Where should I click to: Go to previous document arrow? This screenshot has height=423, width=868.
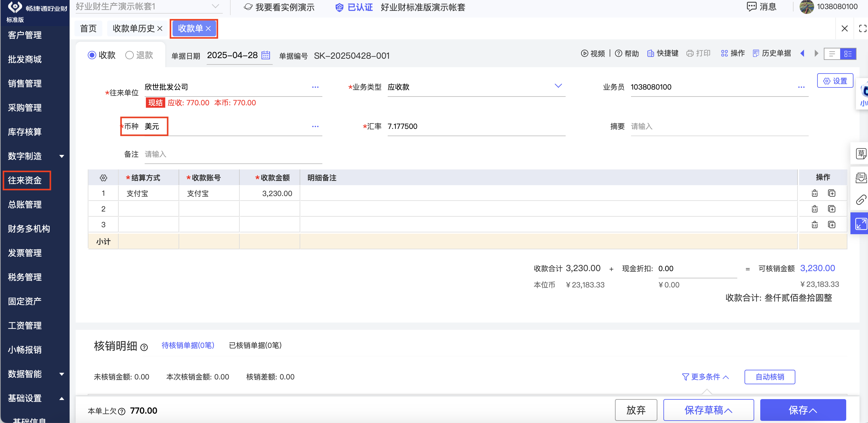click(x=802, y=53)
